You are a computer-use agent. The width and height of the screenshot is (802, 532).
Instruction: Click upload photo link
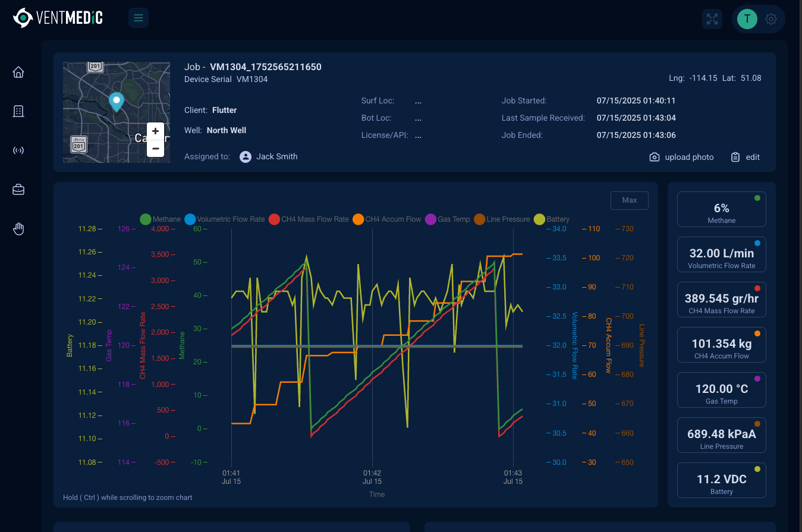click(x=681, y=157)
